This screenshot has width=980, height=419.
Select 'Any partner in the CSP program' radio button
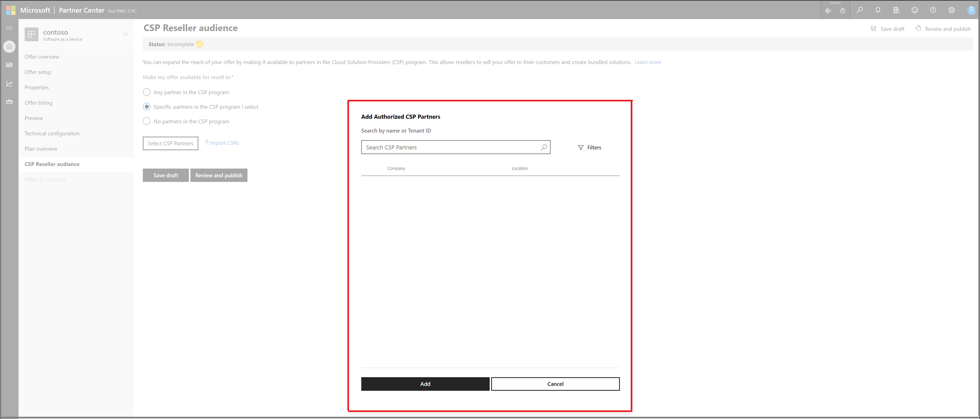(146, 92)
